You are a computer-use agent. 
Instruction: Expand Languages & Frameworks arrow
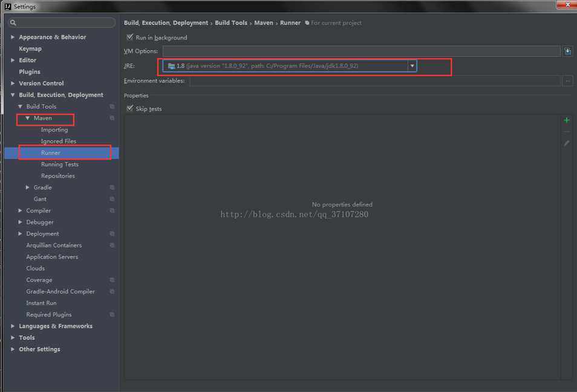pyautogui.click(x=13, y=326)
